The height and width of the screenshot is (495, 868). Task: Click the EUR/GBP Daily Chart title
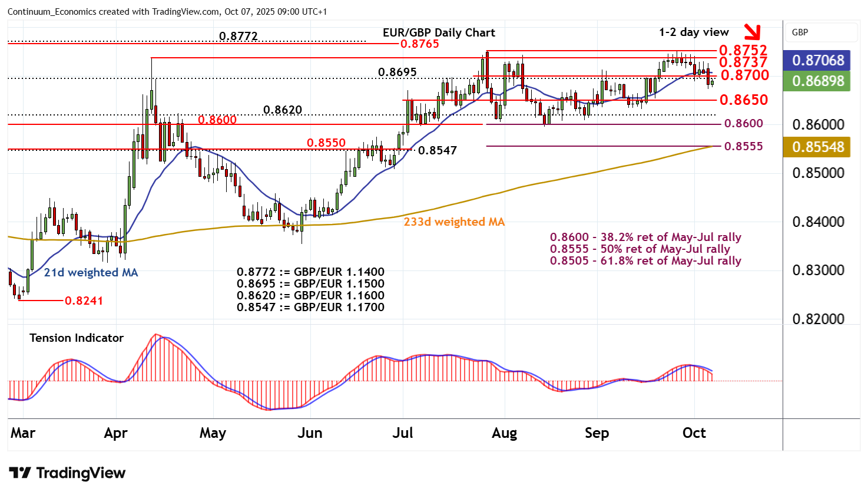[439, 32]
